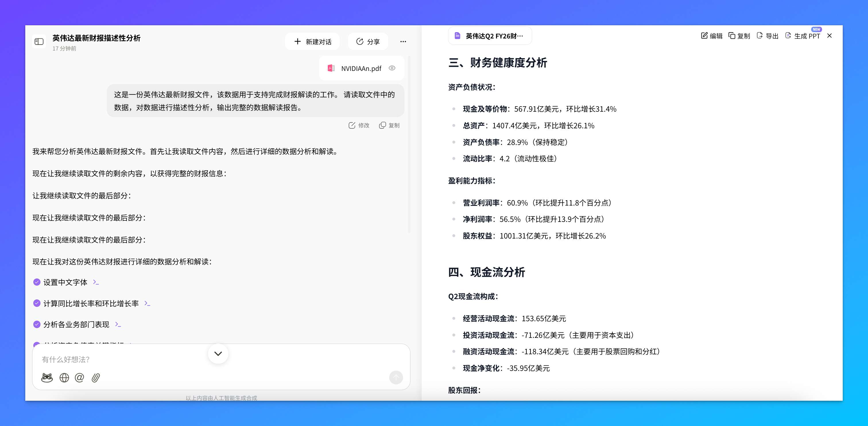Expand command details for 设置中文字体

click(96, 282)
